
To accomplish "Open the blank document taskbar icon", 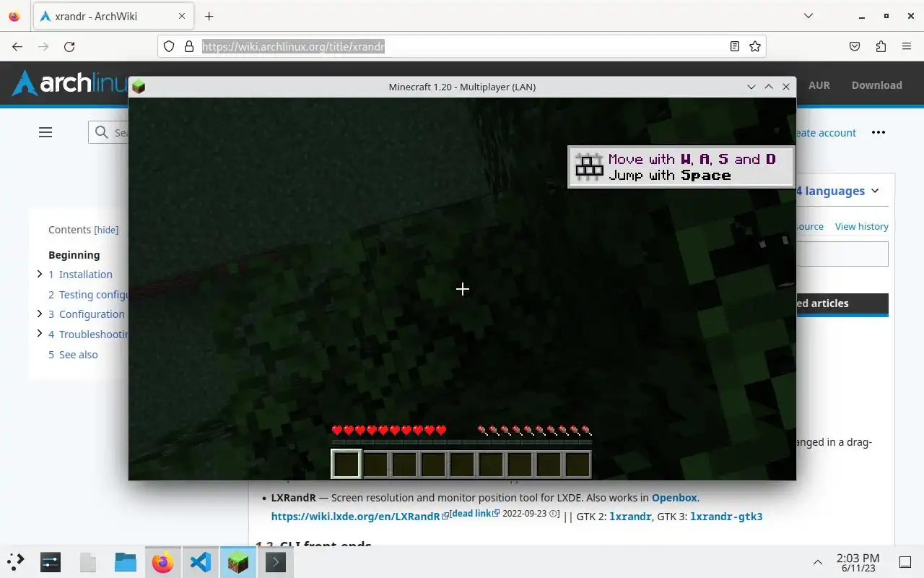I will [x=88, y=562].
